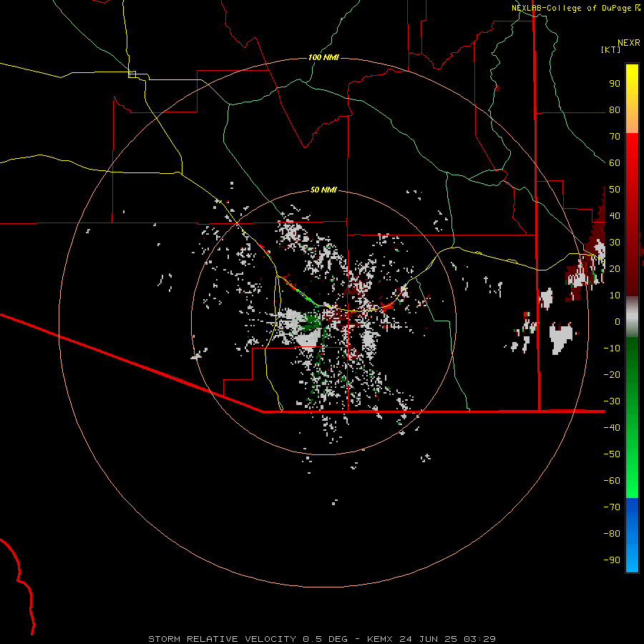Click the 60 value on the velocity scale
Image resolution: width=644 pixels, height=644 pixels.
[615, 163]
